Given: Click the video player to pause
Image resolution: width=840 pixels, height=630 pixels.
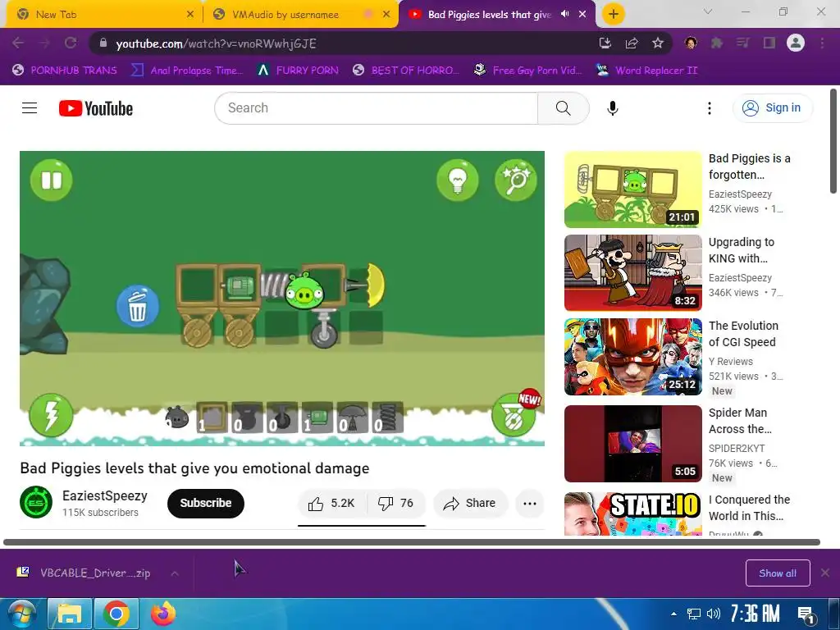Looking at the screenshot, I should click(282, 299).
